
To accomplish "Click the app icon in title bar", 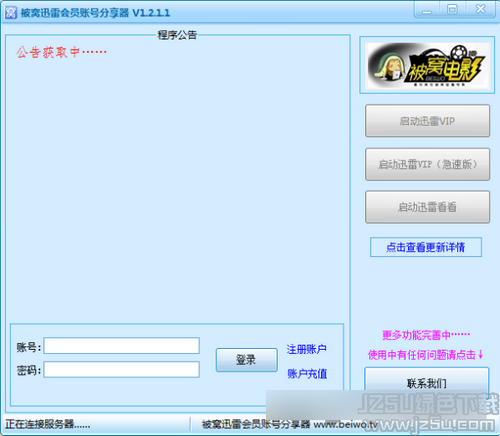I will (11, 13).
